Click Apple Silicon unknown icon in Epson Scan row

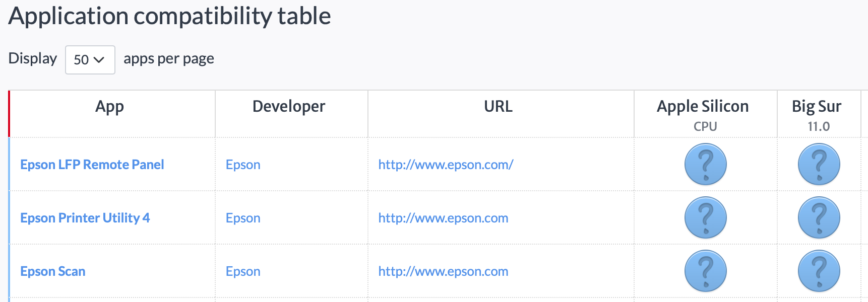[x=705, y=271]
